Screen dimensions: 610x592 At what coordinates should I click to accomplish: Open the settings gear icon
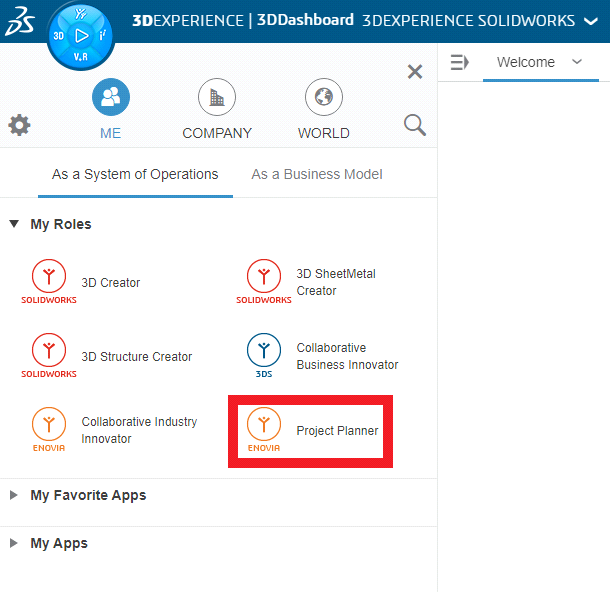coord(19,125)
